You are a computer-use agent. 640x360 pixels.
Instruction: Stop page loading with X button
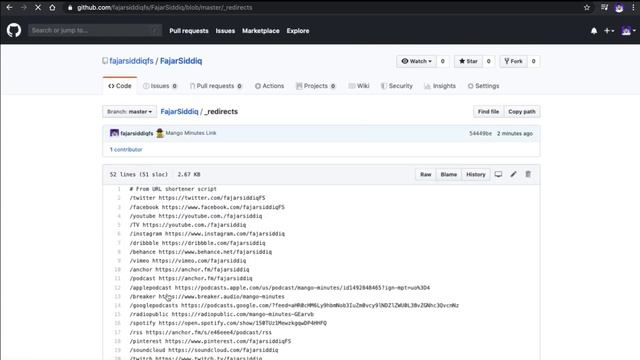click(38, 7)
